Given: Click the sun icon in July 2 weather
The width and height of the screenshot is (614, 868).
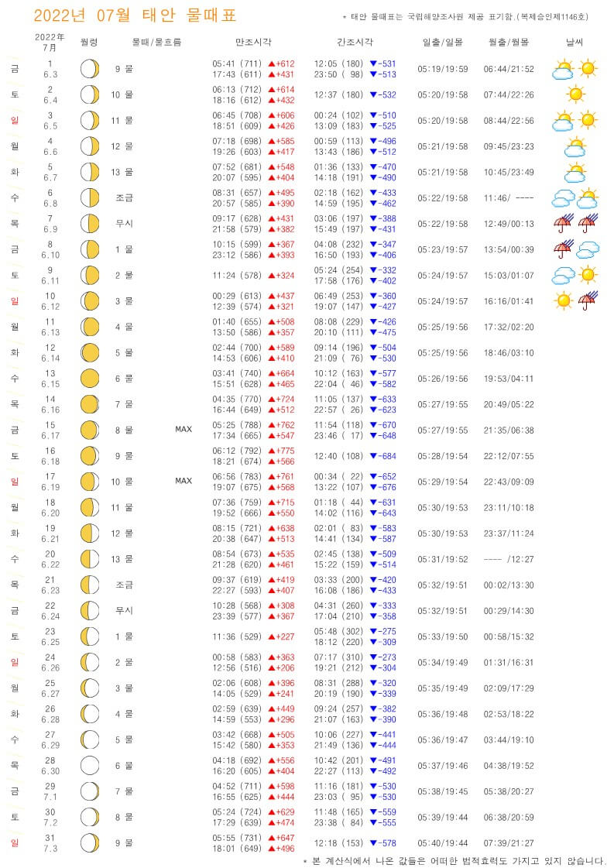Looking at the screenshot, I should (x=576, y=94).
